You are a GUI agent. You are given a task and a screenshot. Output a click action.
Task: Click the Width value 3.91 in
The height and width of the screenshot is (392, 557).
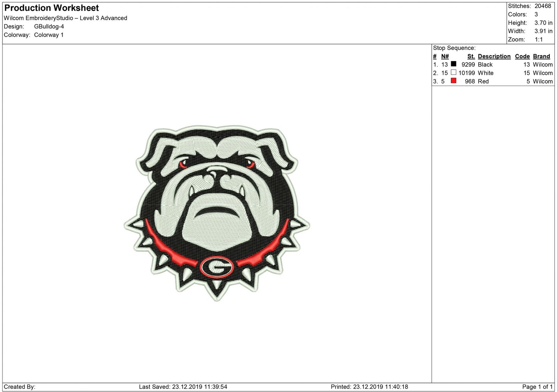pyautogui.click(x=543, y=31)
